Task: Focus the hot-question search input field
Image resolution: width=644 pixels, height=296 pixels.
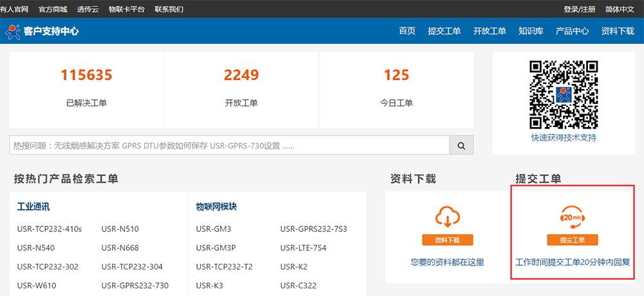Action: [229, 146]
